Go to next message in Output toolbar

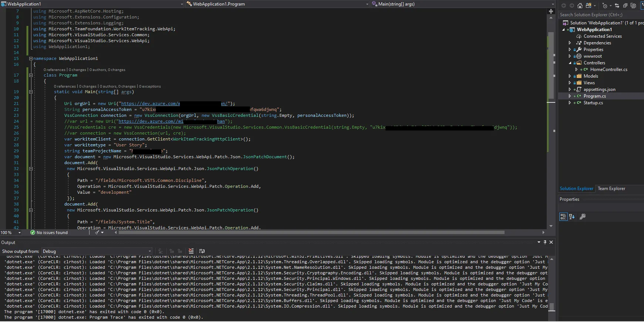[x=180, y=251]
